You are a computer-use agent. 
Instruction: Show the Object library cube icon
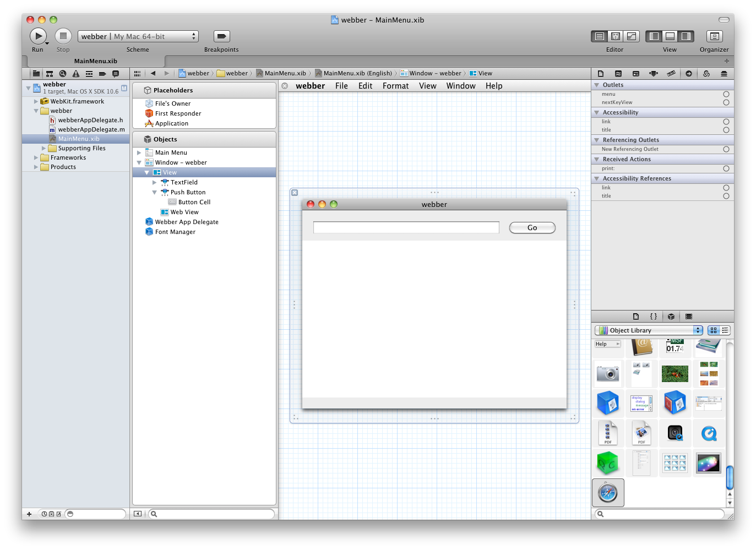point(671,317)
